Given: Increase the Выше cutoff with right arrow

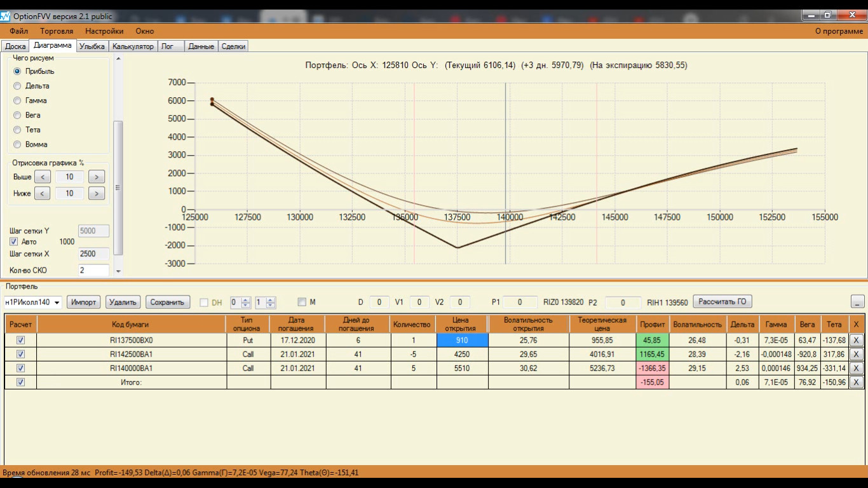Looking at the screenshot, I should point(97,177).
